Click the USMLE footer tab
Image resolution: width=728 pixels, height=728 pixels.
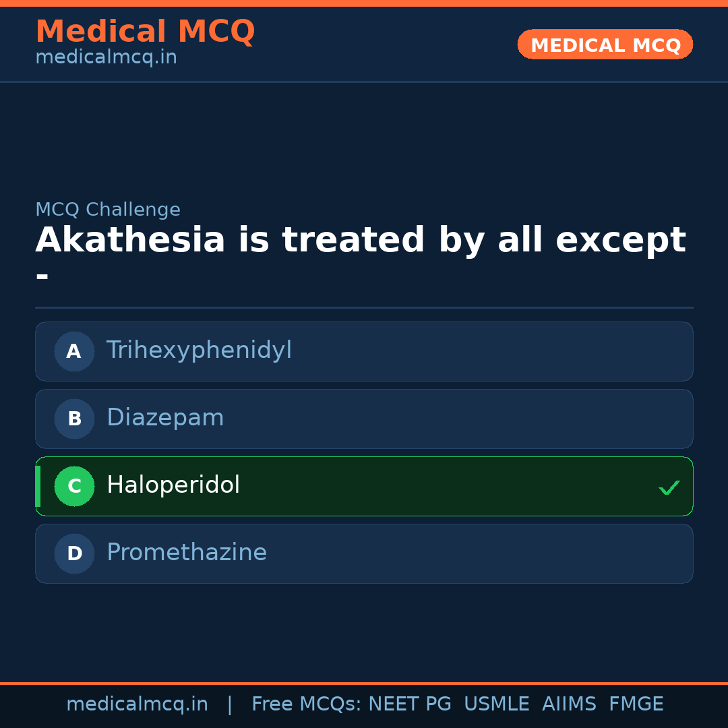(x=497, y=704)
